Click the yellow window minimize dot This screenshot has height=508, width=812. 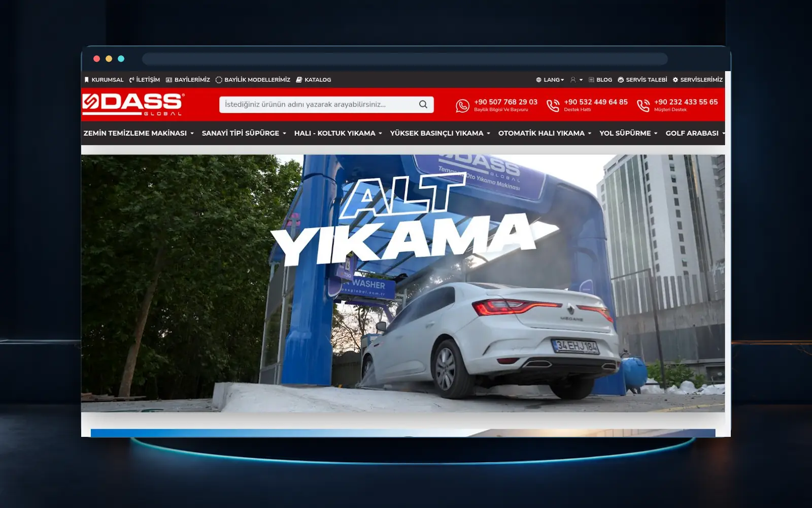point(109,58)
